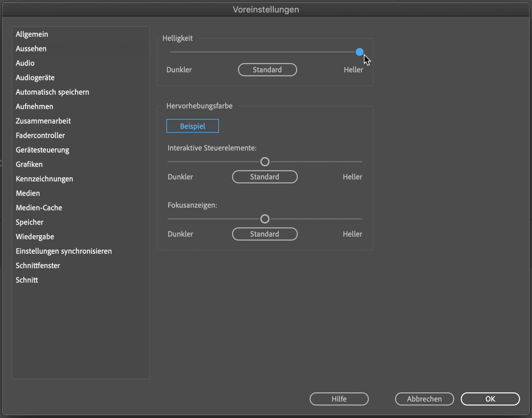
Task: Reset Interaktive Steuerelemente to Standard
Action: tap(265, 177)
